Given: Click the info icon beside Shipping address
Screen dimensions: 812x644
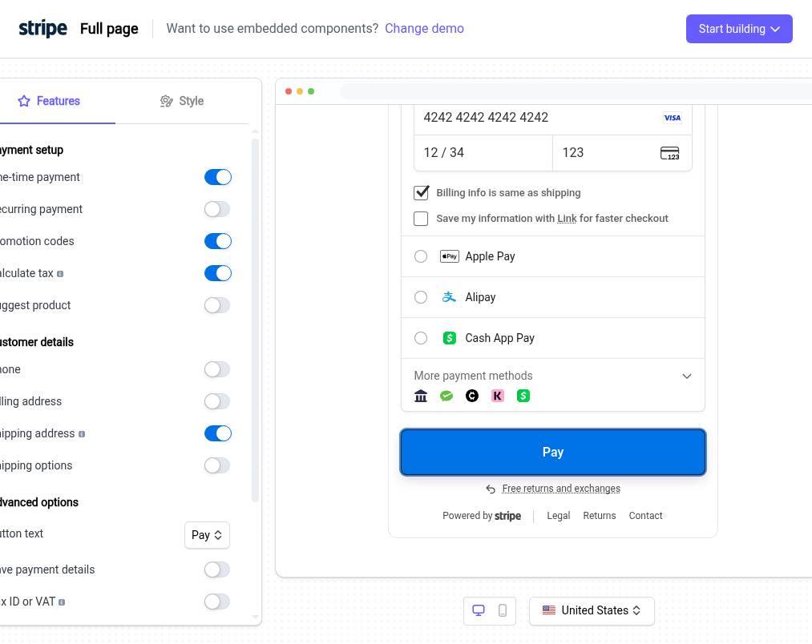Looking at the screenshot, I should pos(82,434).
